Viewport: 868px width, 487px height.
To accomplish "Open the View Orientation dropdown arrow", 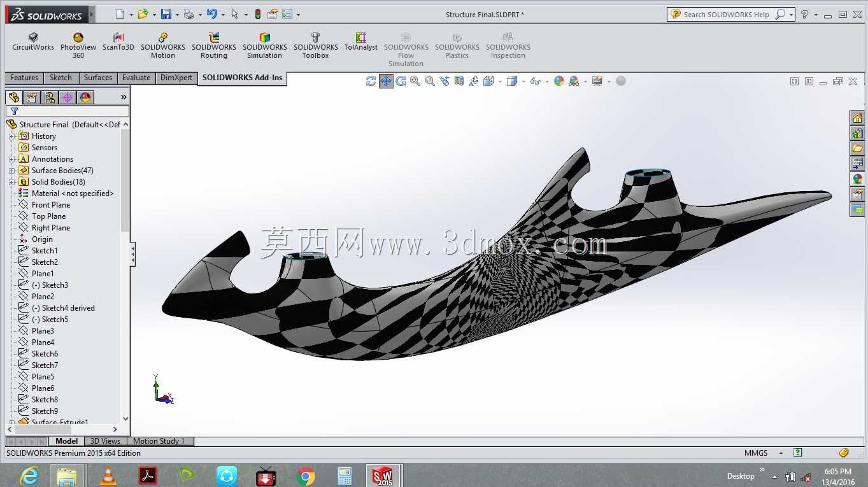I will (x=500, y=81).
